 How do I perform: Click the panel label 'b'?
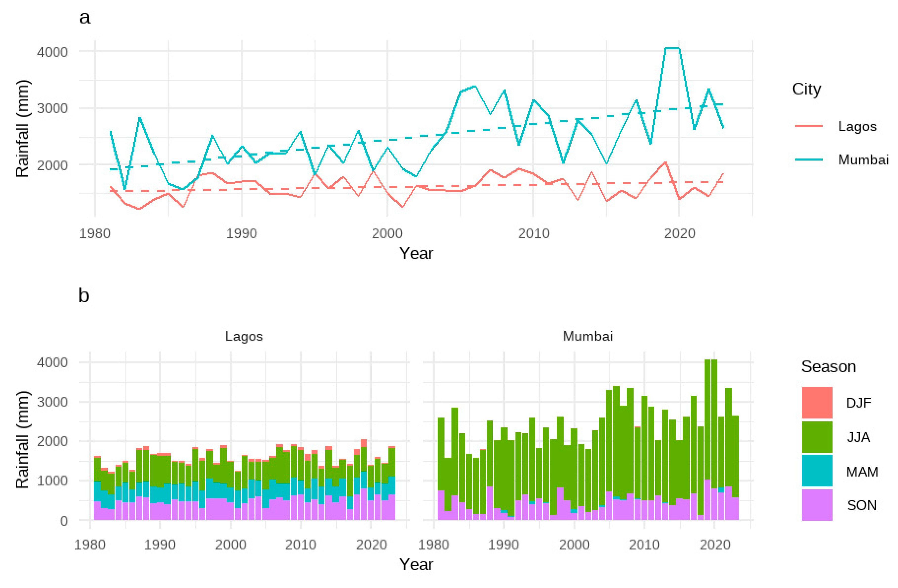(x=84, y=295)
